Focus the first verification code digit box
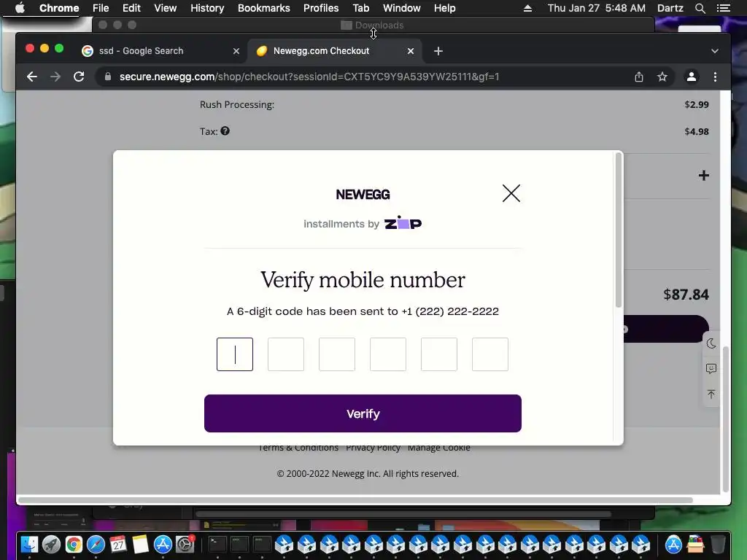Viewport: 747px width, 560px height. (x=235, y=354)
